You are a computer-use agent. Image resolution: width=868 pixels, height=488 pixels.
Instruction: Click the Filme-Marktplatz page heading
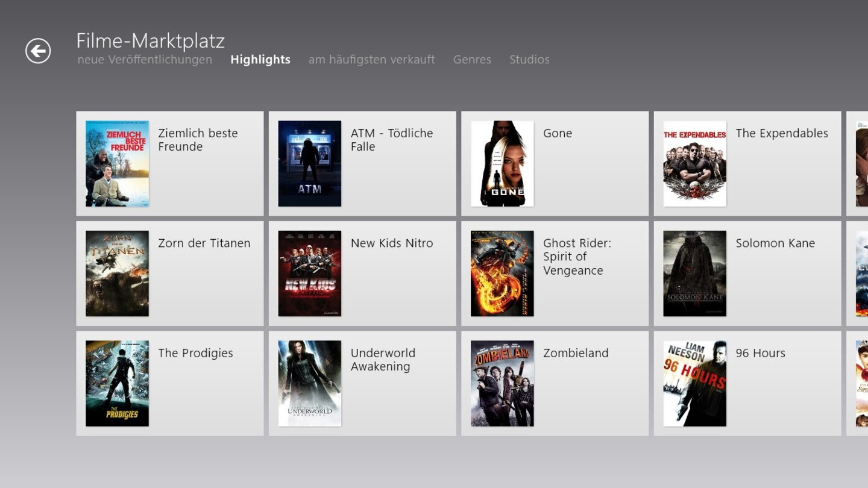150,41
